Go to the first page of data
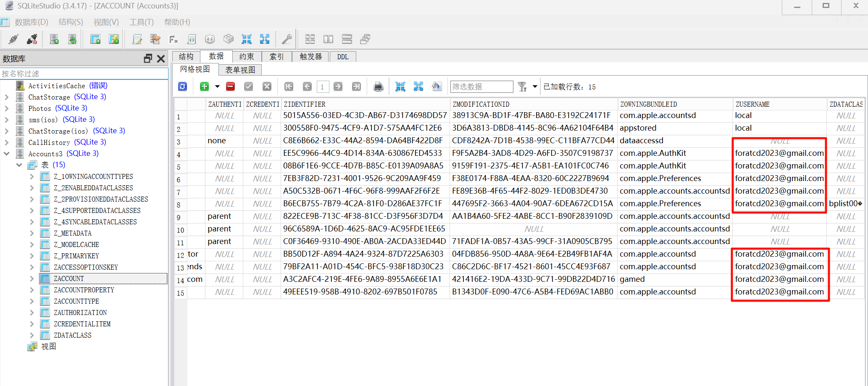This screenshot has height=386, width=868. [x=289, y=87]
